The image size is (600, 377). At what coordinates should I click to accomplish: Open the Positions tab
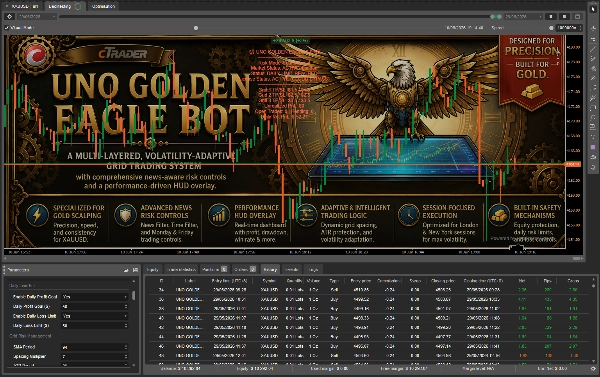[x=214, y=269]
